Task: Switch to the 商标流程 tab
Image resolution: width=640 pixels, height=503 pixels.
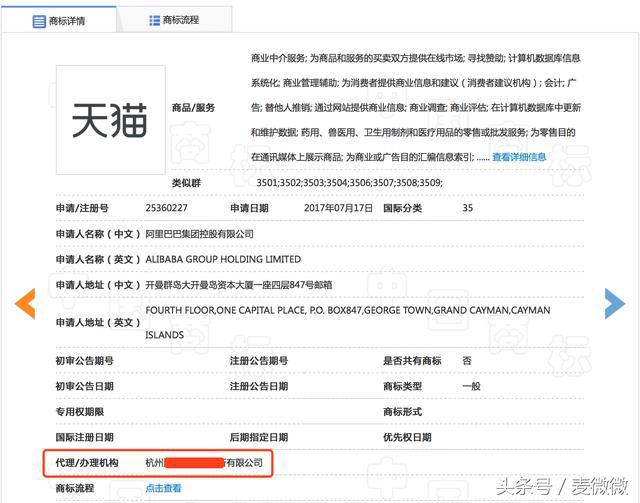Action: pos(174,20)
